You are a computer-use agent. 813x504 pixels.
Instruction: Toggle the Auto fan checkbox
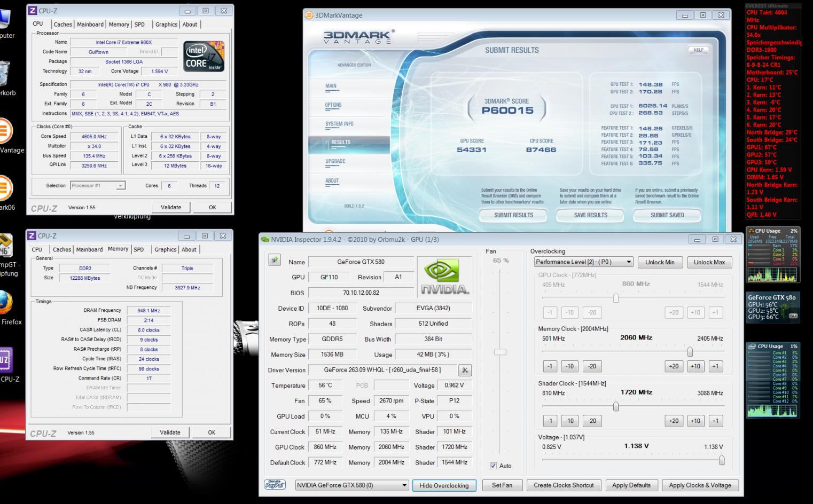click(493, 466)
